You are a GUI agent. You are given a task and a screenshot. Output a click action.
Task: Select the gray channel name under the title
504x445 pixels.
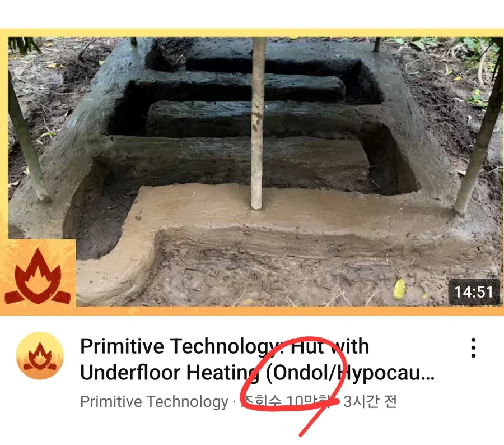tap(154, 401)
